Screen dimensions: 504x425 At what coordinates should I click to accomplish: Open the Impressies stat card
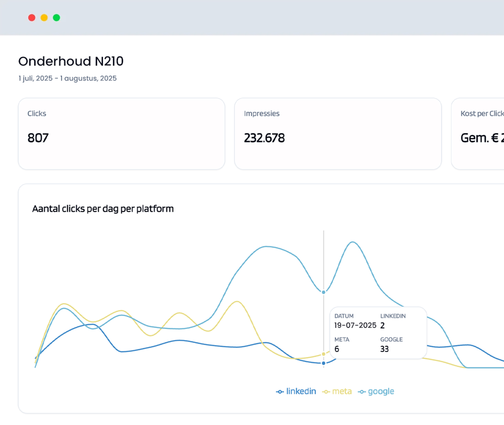338,133
